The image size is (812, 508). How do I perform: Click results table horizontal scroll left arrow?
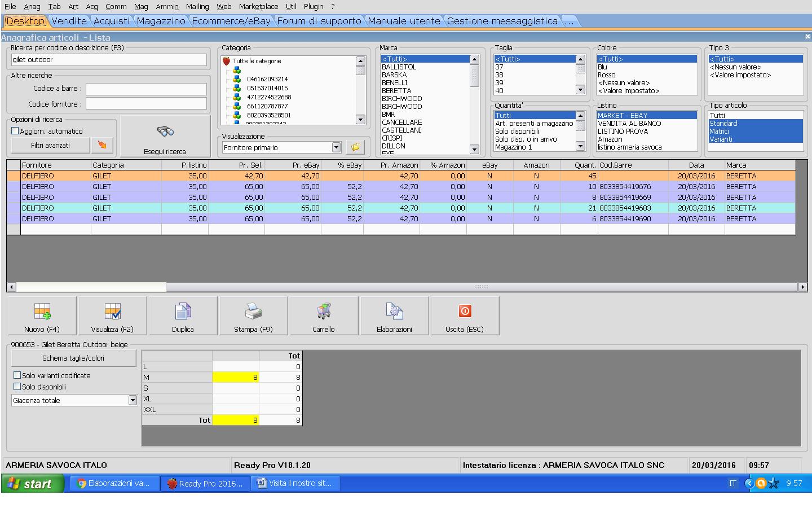point(11,287)
